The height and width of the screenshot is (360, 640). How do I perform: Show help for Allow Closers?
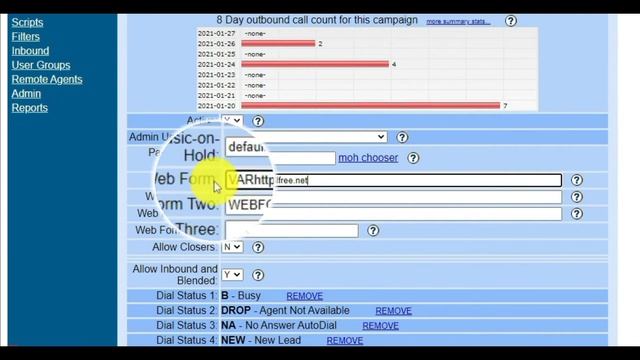pos(258,247)
